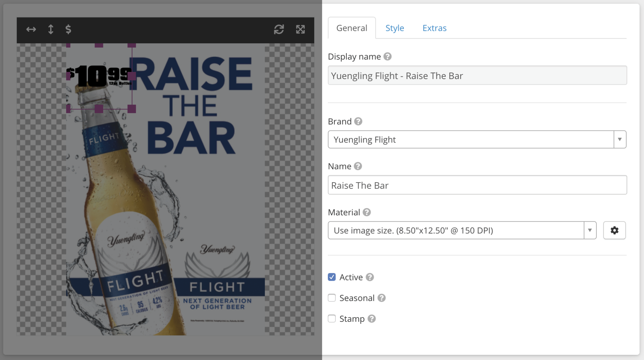Screen dimensions: 644x360
Task: Click the bottom-right handle of price box
Action: pyautogui.click(x=132, y=109)
